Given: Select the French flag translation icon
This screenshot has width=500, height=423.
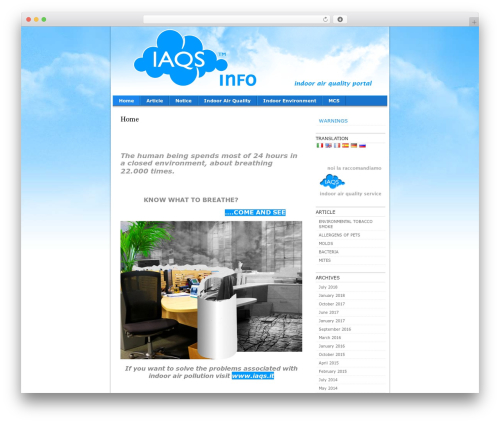Looking at the screenshot, I should tap(337, 145).
